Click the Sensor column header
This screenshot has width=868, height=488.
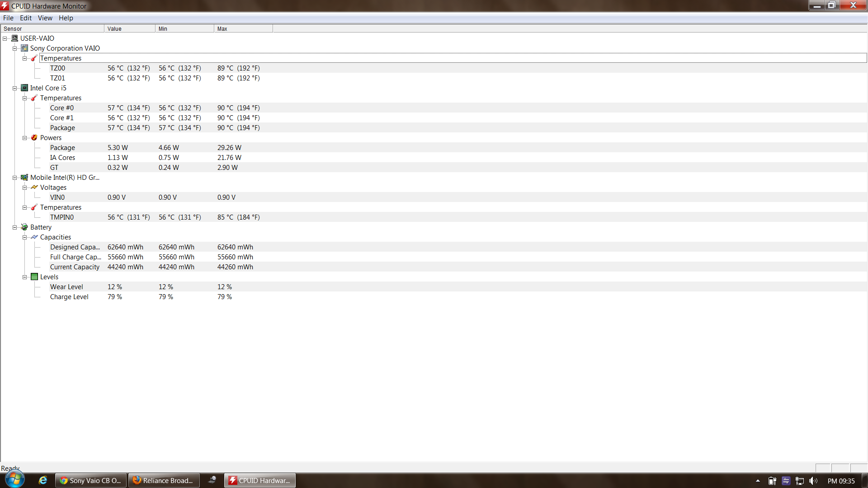[52, 28]
